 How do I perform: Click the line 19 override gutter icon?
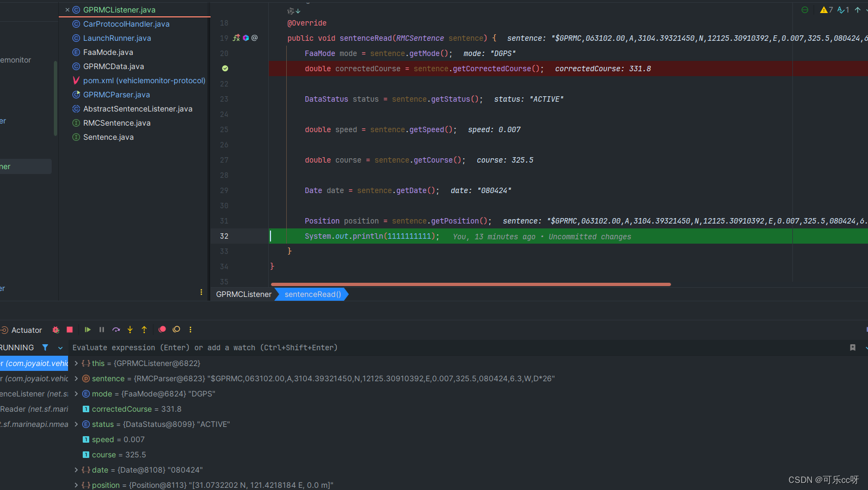click(x=236, y=38)
